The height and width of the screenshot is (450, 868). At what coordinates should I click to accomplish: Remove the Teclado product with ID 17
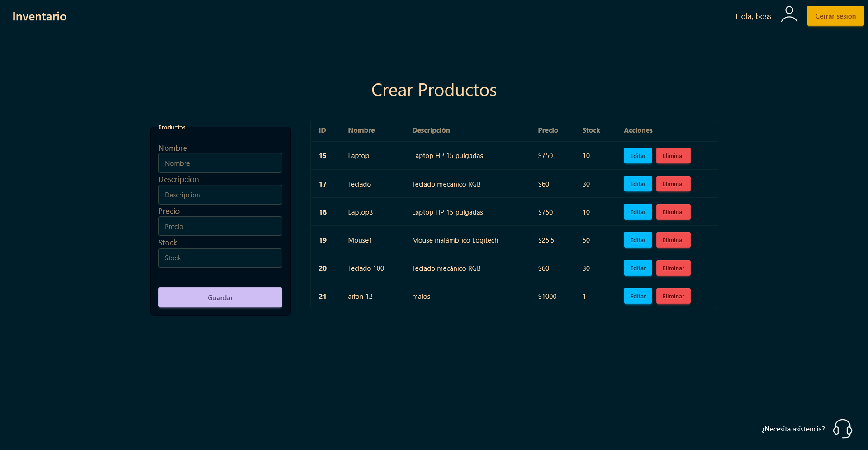[x=673, y=184]
